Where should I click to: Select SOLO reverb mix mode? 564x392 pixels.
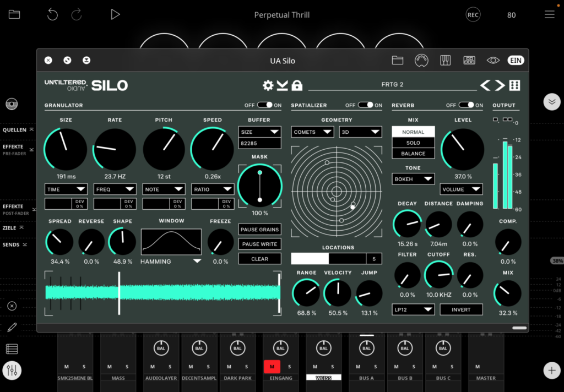tap(413, 143)
